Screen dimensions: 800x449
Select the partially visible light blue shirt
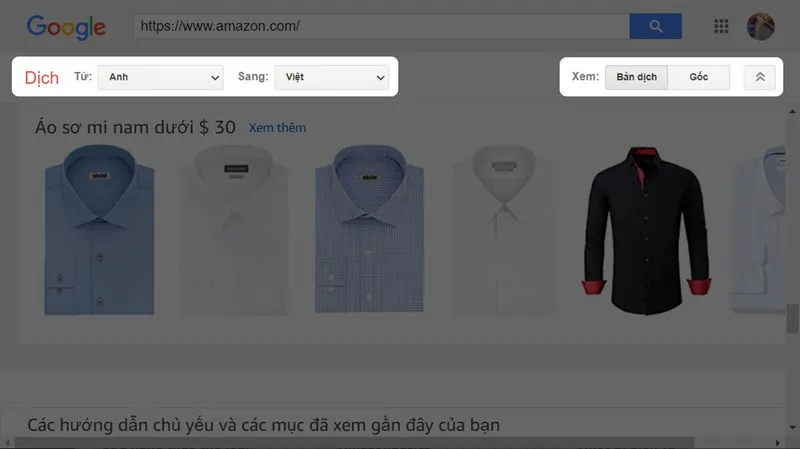[x=758, y=230]
